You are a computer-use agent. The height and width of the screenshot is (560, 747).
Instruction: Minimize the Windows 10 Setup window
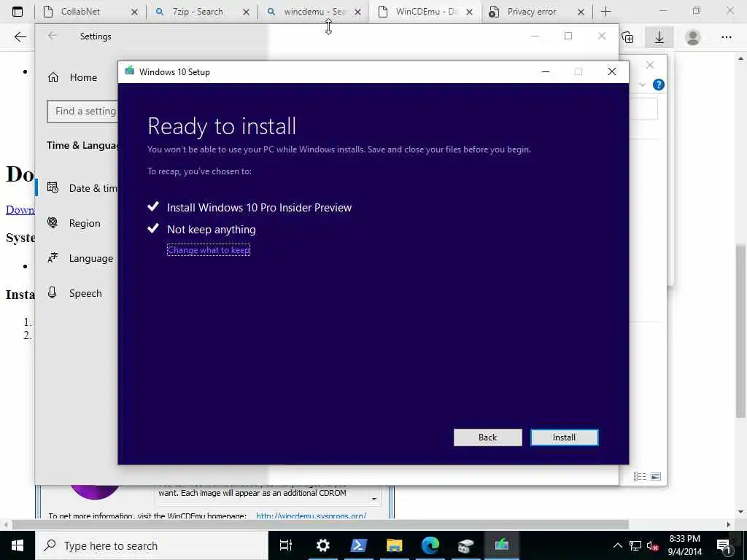(546, 72)
